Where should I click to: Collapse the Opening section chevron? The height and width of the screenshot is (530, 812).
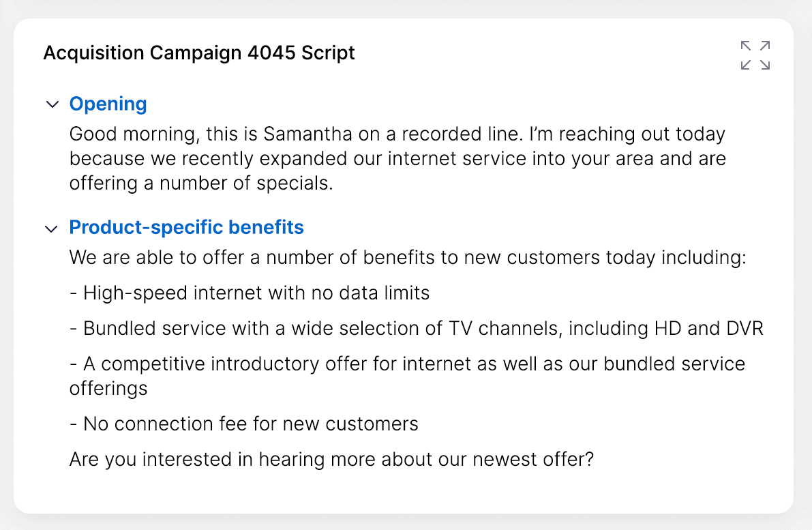pos(52,104)
